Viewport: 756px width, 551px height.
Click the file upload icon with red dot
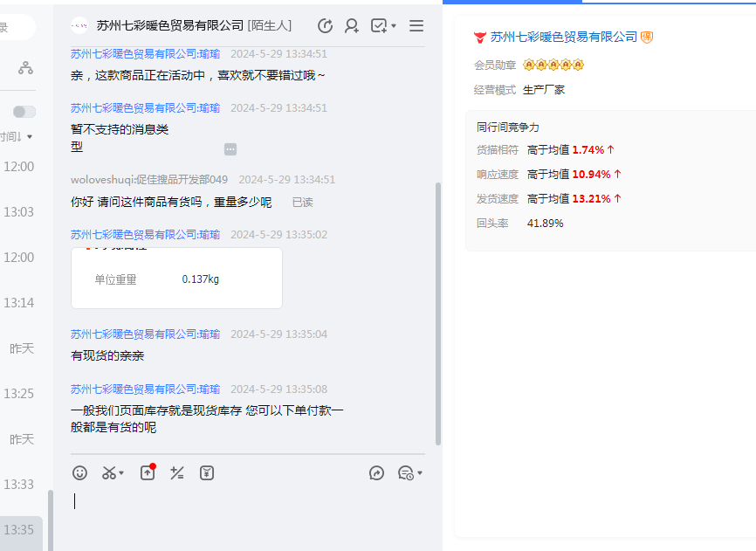click(148, 473)
